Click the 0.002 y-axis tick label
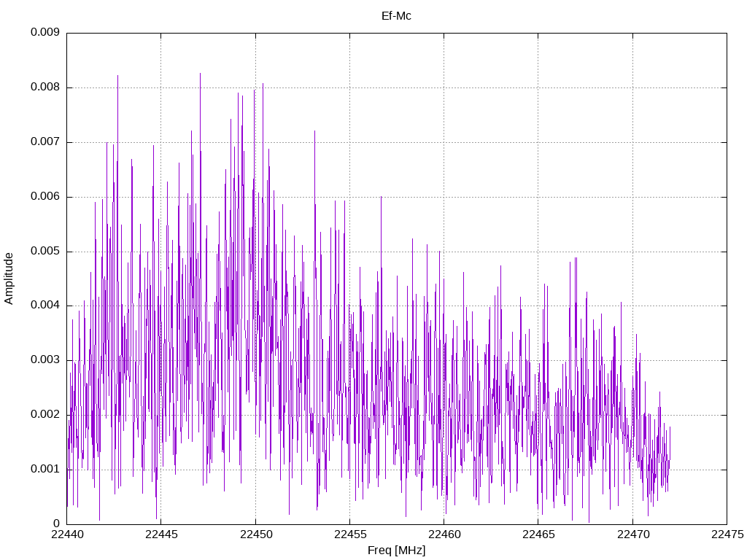The height and width of the screenshot is (560, 747). (44, 415)
